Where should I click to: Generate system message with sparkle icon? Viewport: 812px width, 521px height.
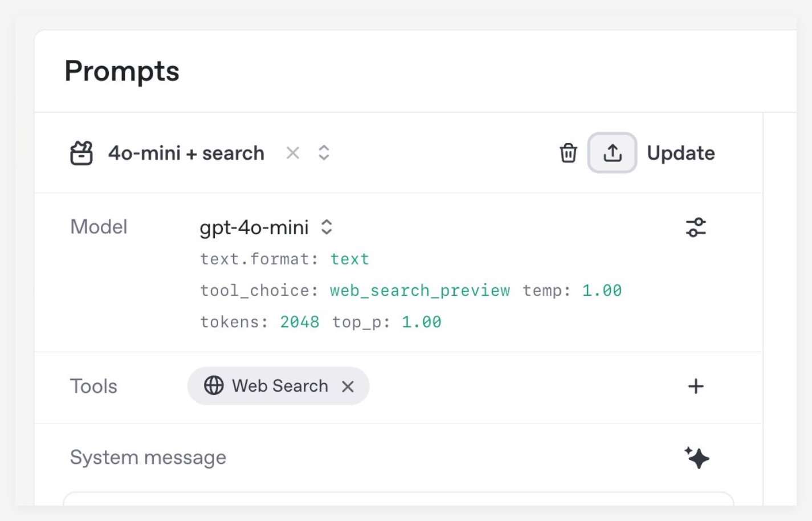[697, 458]
